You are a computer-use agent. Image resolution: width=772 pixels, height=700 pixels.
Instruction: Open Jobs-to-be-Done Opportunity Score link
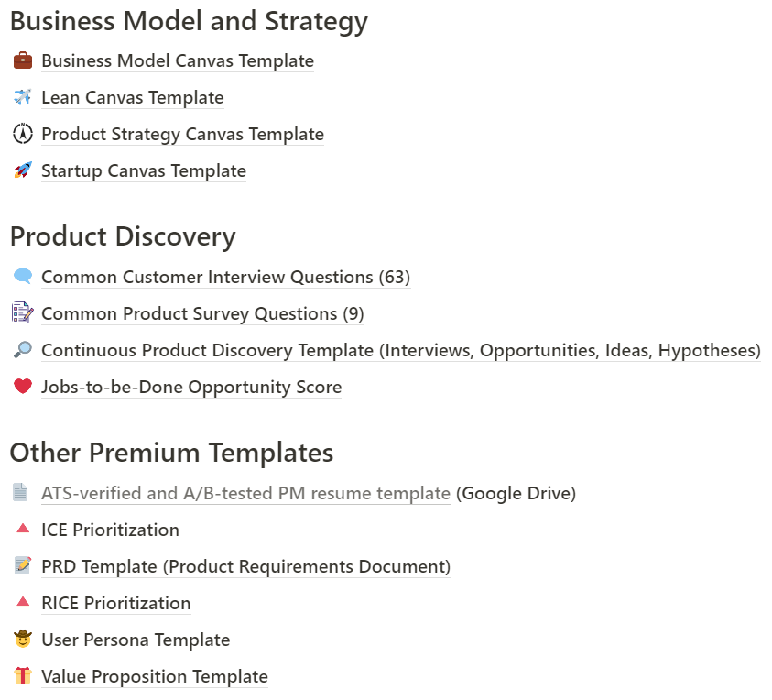pos(191,388)
